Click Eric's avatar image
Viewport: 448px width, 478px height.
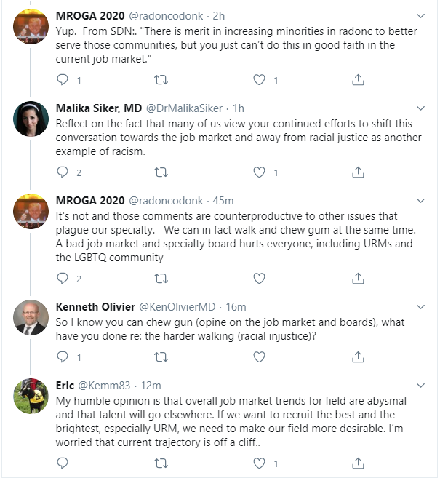pos(31,396)
